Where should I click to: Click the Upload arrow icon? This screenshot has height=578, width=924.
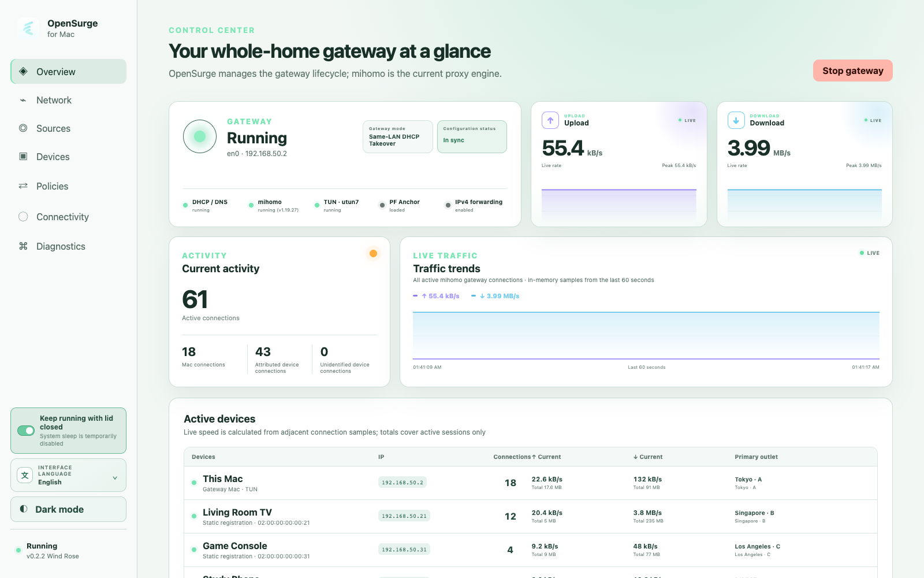(550, 120)
